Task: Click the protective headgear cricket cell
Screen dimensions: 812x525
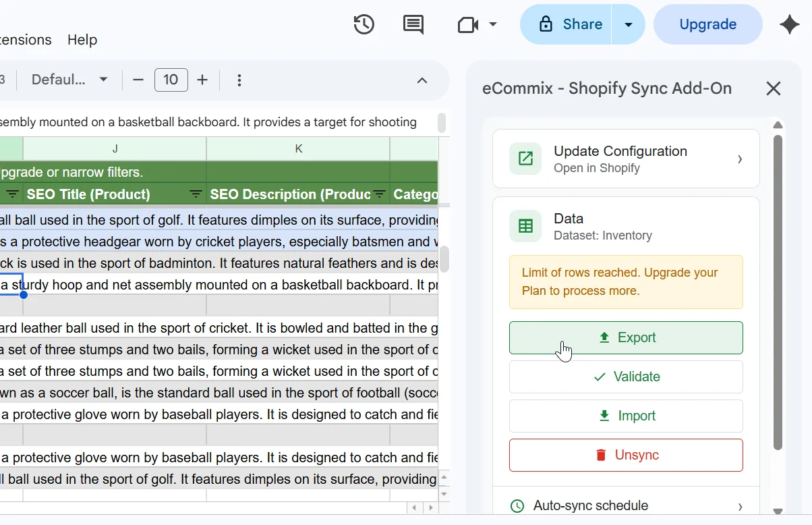Action: coord(219,242)
